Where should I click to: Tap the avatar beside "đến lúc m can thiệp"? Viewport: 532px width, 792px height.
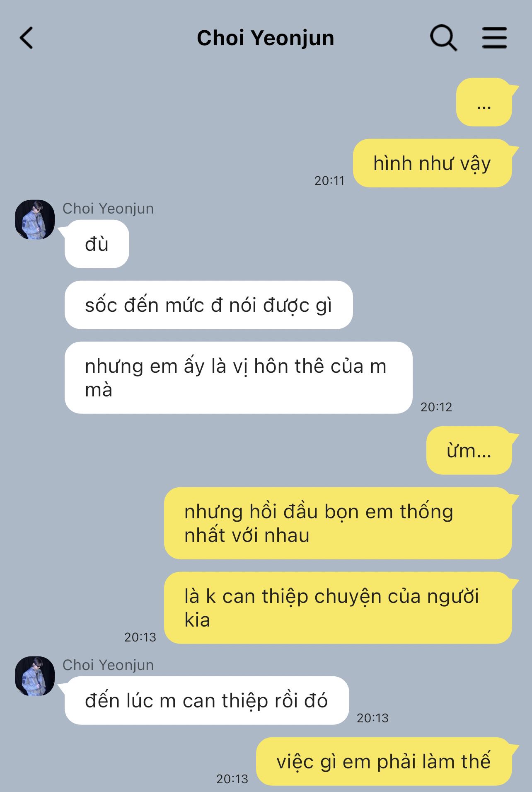coord(35,676)
